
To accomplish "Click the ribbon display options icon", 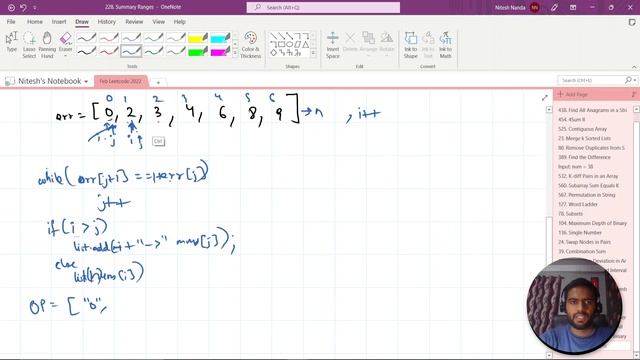I will [x=573, y=7].
